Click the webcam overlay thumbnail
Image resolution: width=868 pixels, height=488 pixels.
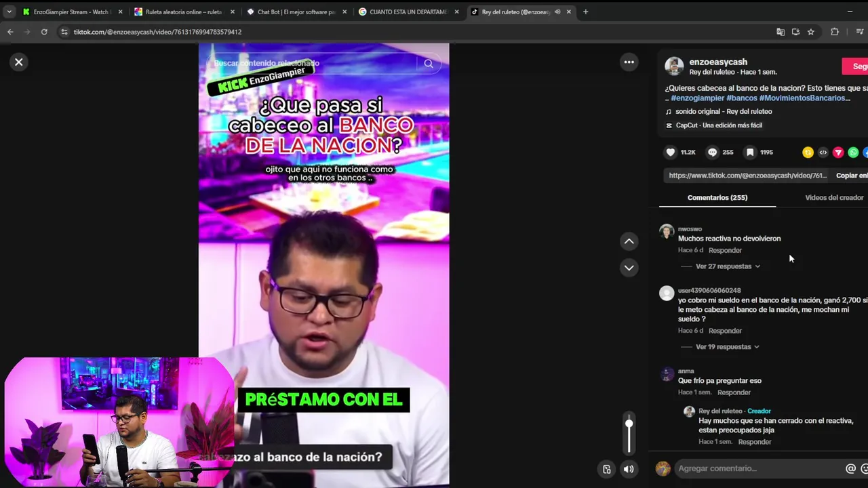[x=119, y=422]
